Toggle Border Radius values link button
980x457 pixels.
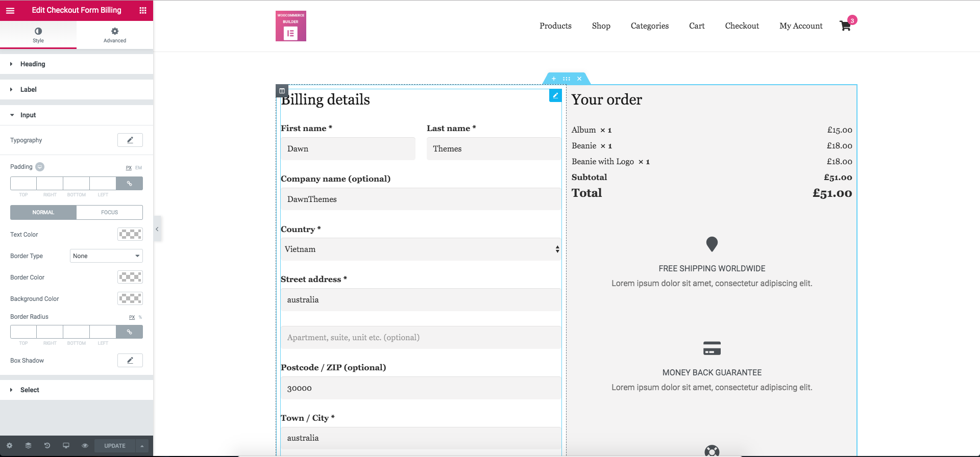click(x=130, y=332)
